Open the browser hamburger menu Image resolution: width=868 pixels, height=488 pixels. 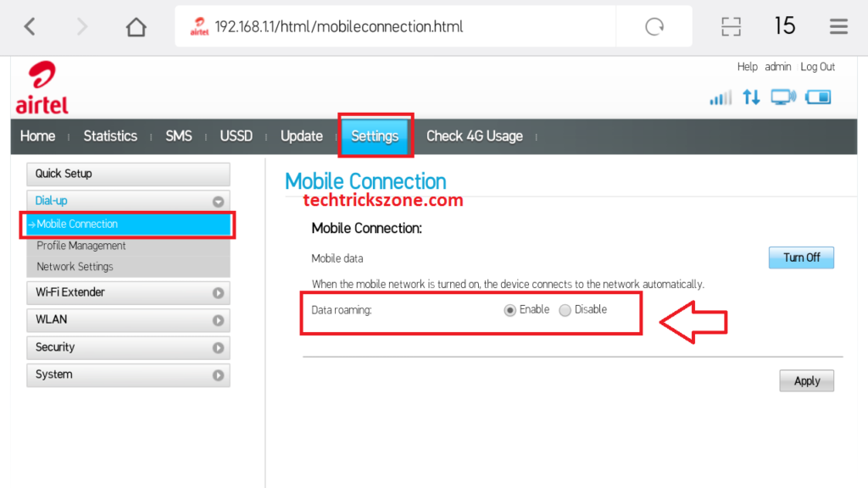(838, 27)
